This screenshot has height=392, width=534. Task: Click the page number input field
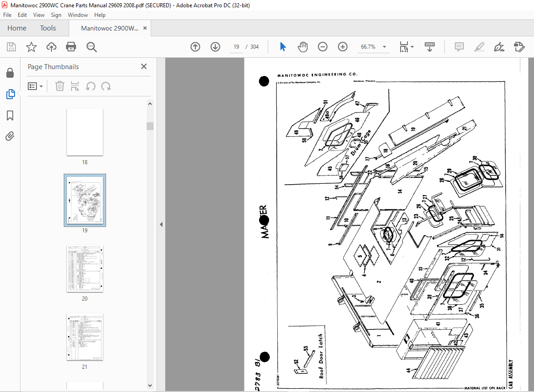point(236,47)
